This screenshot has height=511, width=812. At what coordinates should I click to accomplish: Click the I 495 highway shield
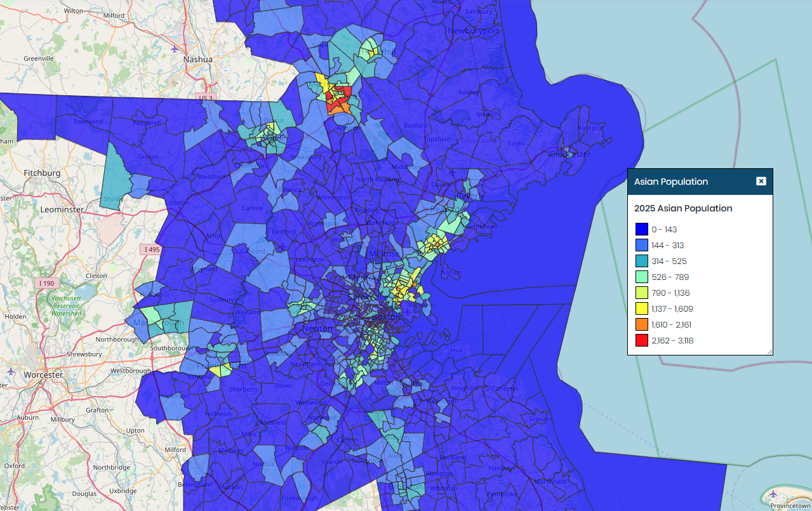click(151, 249)
